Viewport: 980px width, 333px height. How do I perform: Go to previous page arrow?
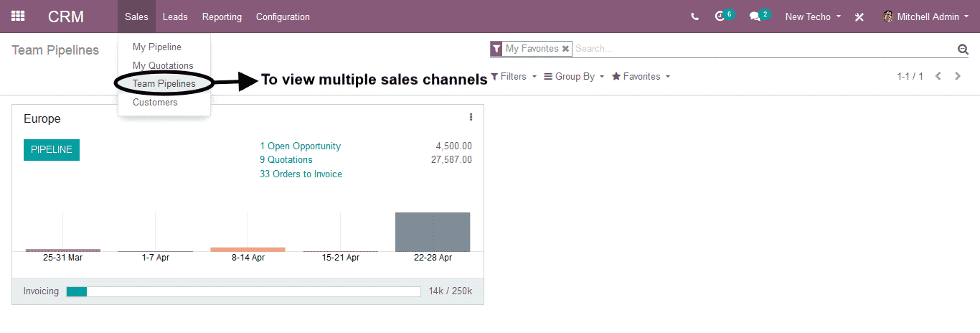[x=938, y=76]
